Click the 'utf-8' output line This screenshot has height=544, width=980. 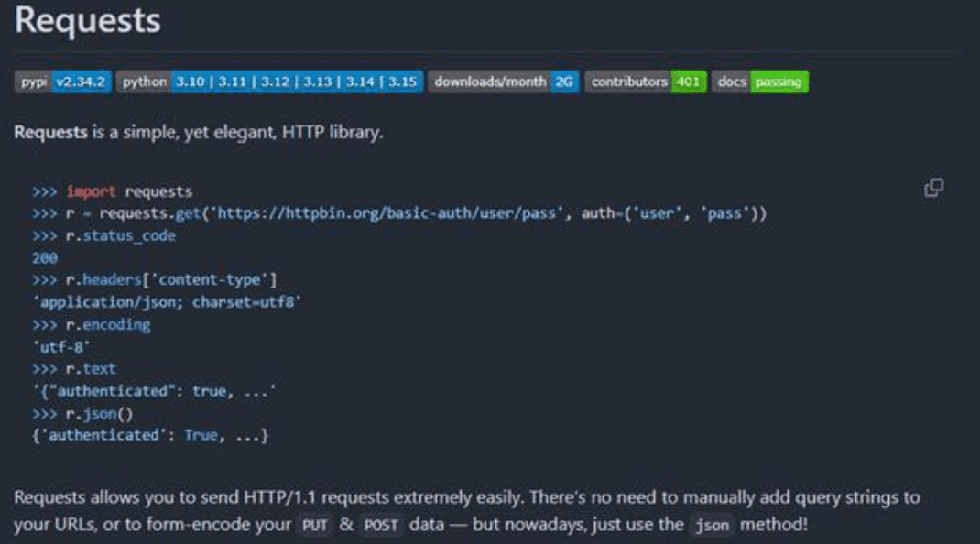pyautogui.click(x=61, y=347)
